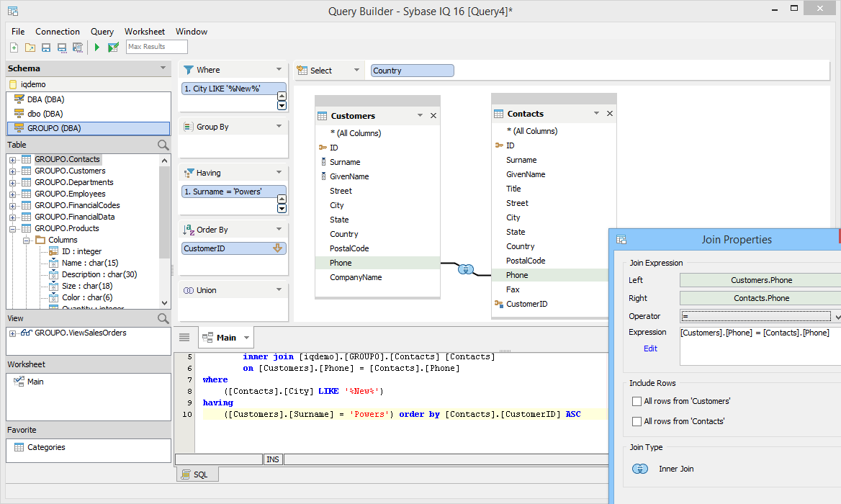Close the Customers table box

coord(433,116)
